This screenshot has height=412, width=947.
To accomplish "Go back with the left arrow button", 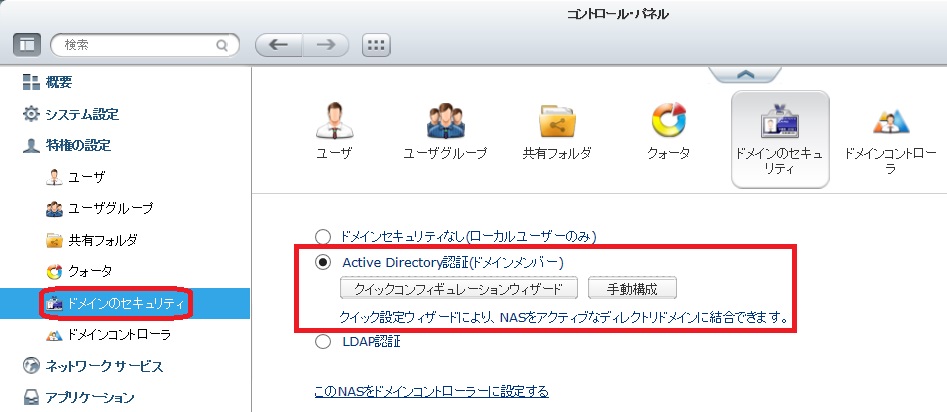I will 278,45.
